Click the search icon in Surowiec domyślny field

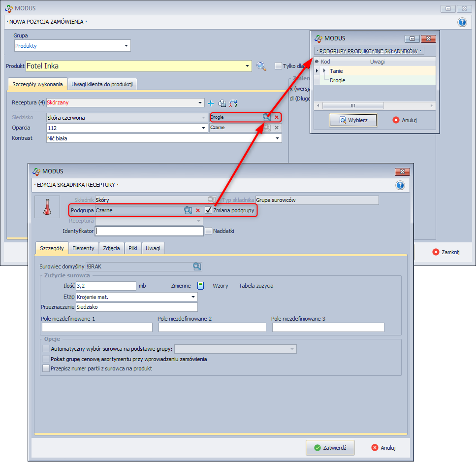197,266
